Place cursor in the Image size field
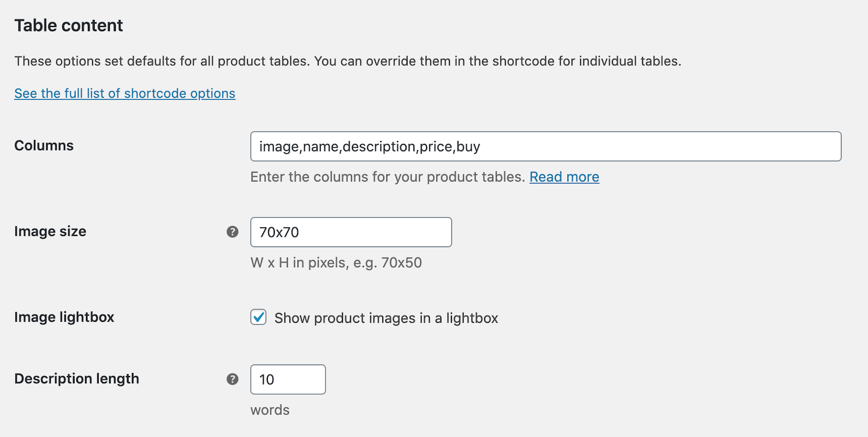Image resolution: width=868 pixels, height=437 pixels. pyautogui.click(x=350, y=232)
